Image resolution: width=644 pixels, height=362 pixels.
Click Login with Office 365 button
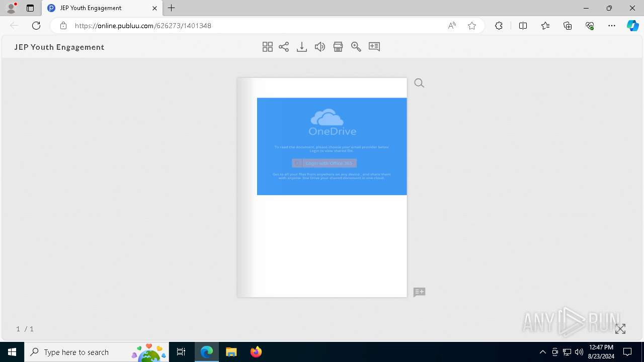click(x=324, y=163)
